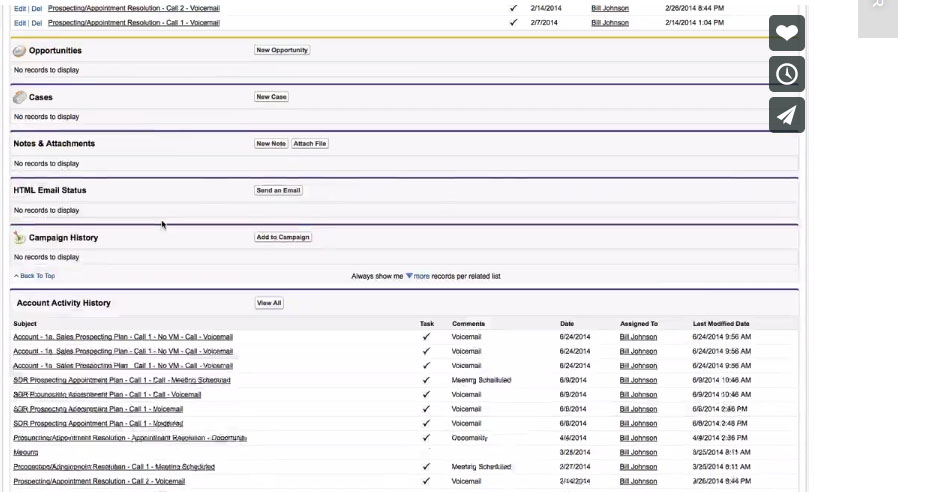Open Bill Johnson link dated 2/7/2014

610,23
